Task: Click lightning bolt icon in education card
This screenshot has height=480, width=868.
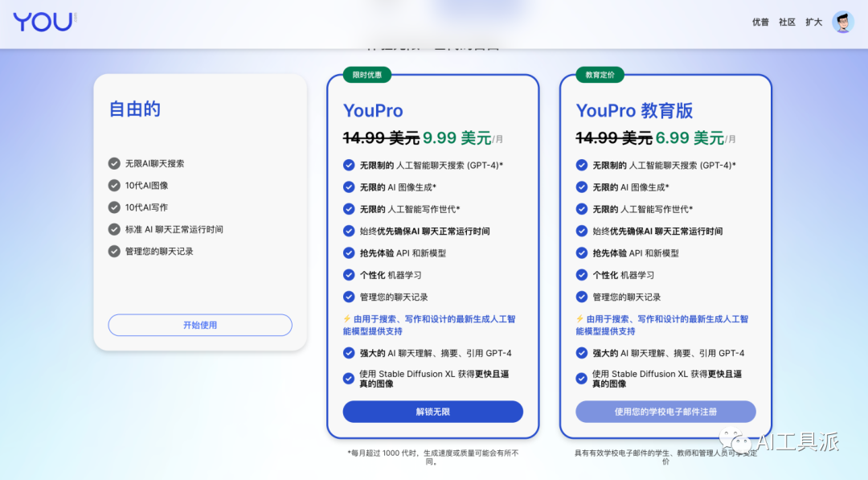Action: pos(579,319)
